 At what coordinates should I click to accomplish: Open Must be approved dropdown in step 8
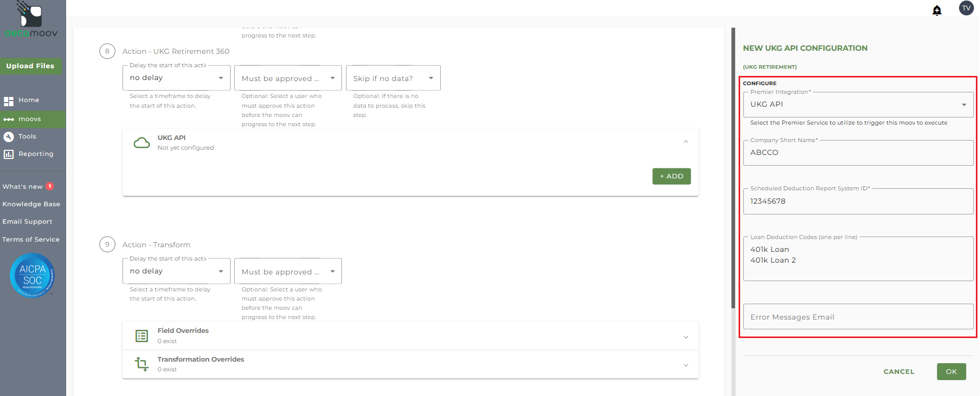pyautogui.click(x=288, y=78)
